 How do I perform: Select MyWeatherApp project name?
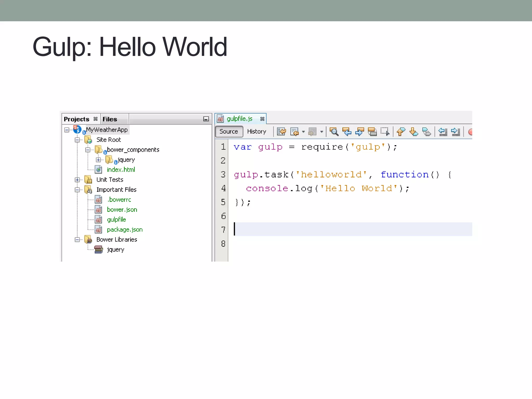click(107, 130)
